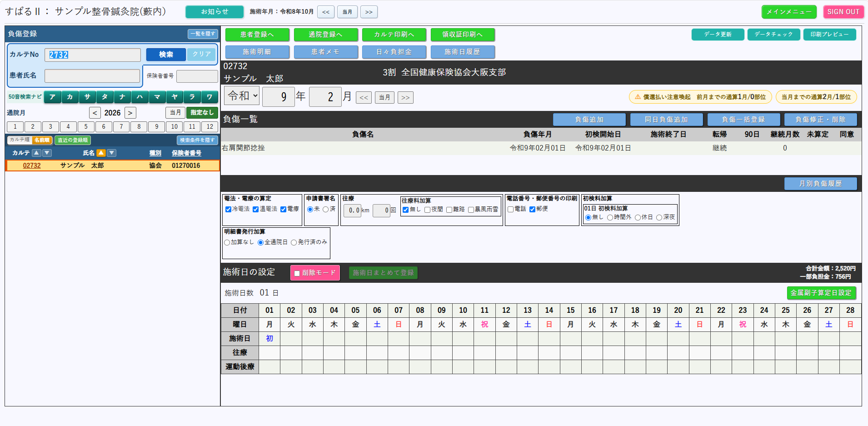Hide search conditions with 検索条件を隠す
868x426 pixels.
197,140
